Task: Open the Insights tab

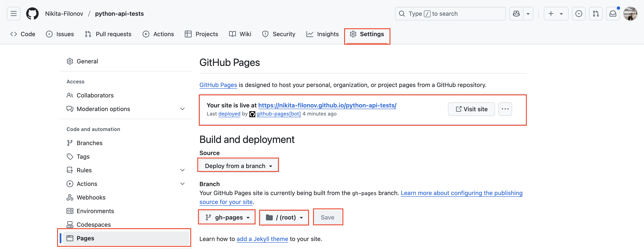Action: 322,34
